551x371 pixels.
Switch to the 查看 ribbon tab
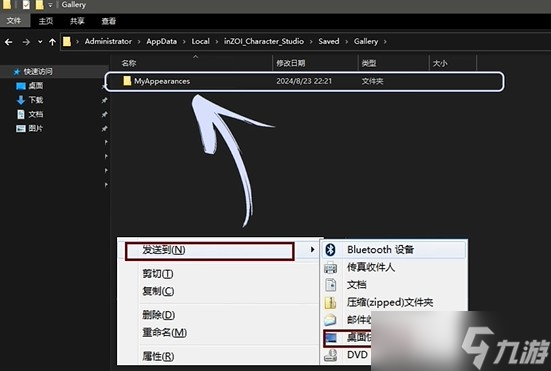click(x=109, y=21)
